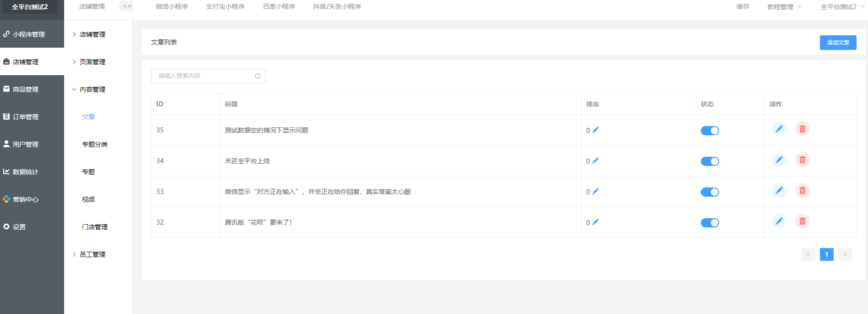Click the 状态 column header
Image resolution: width=868 pixels, height=314 pixels.
(707, 104)
